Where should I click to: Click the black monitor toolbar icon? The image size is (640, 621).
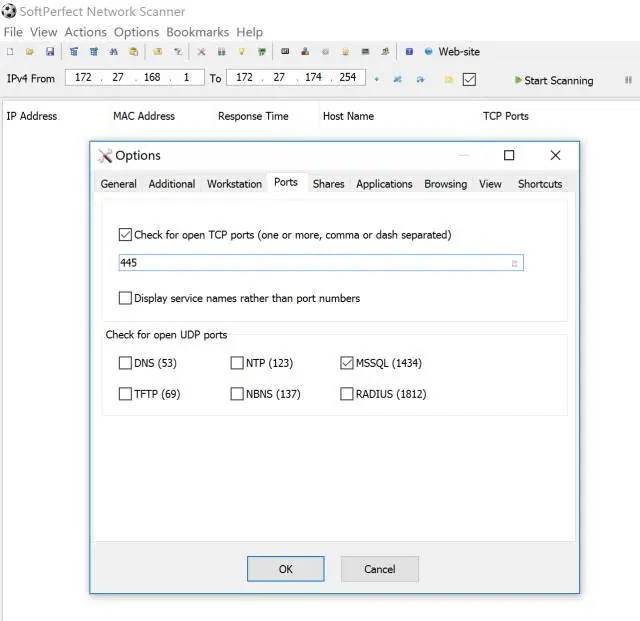[285, 51]
